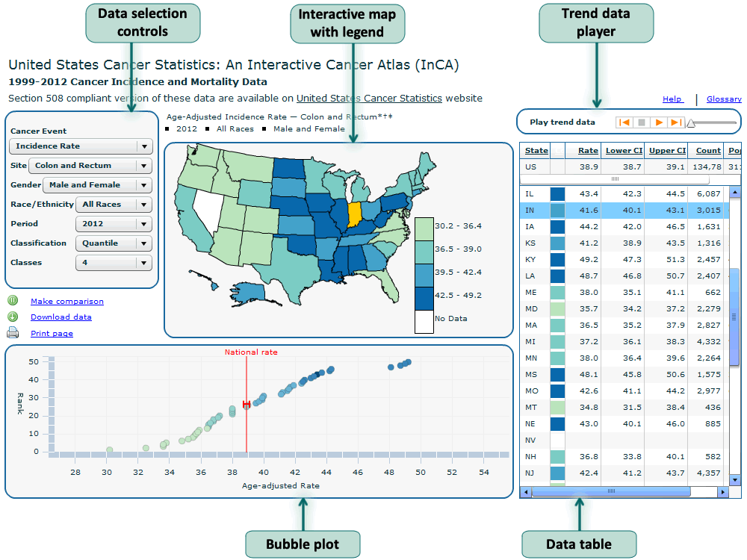Select the highlighted Indiana state on map
Viewport: 747px width, 560px height.
[x=354, y=214]
